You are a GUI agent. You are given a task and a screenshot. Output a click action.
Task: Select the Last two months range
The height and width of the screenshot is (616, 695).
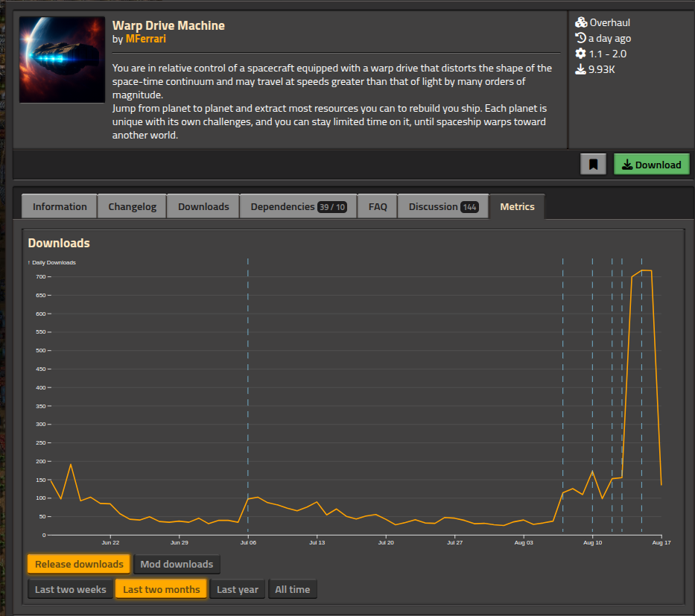(162, 589)
